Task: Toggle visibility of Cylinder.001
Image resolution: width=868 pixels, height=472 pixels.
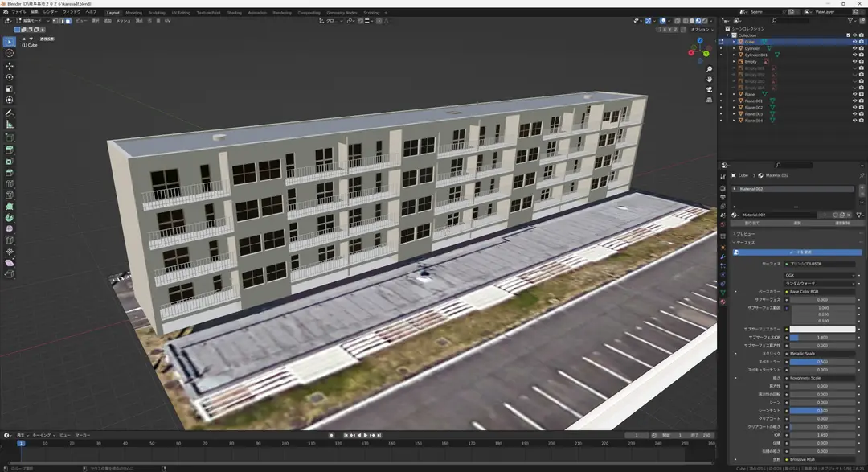Action: [854, 55]
